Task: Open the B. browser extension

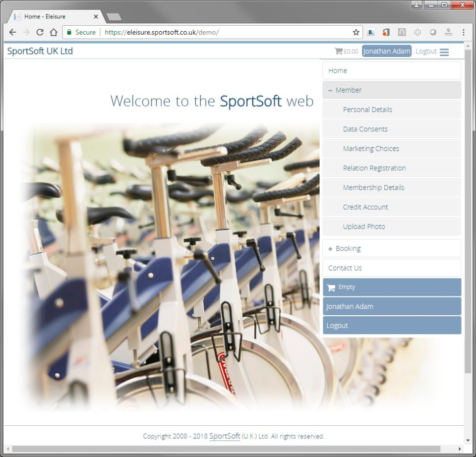Action: (x=371, y=32)
